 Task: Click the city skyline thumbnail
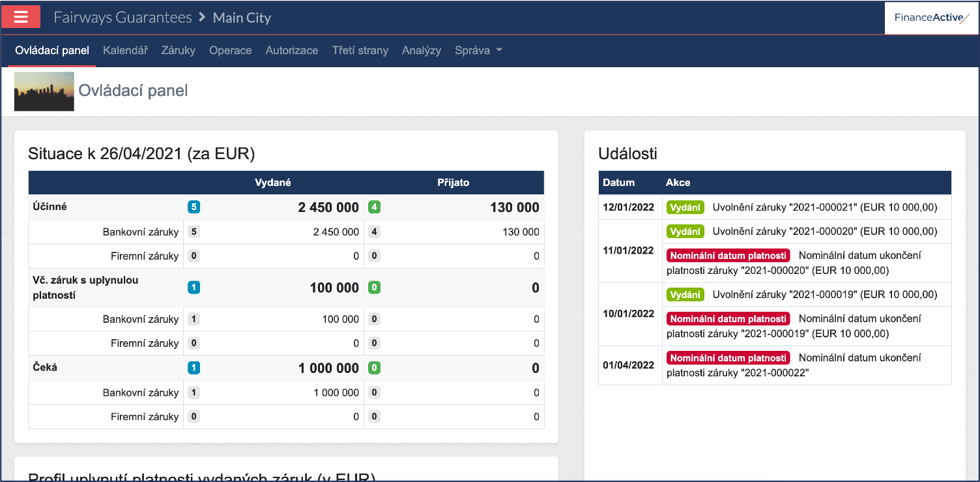point(44,91)
